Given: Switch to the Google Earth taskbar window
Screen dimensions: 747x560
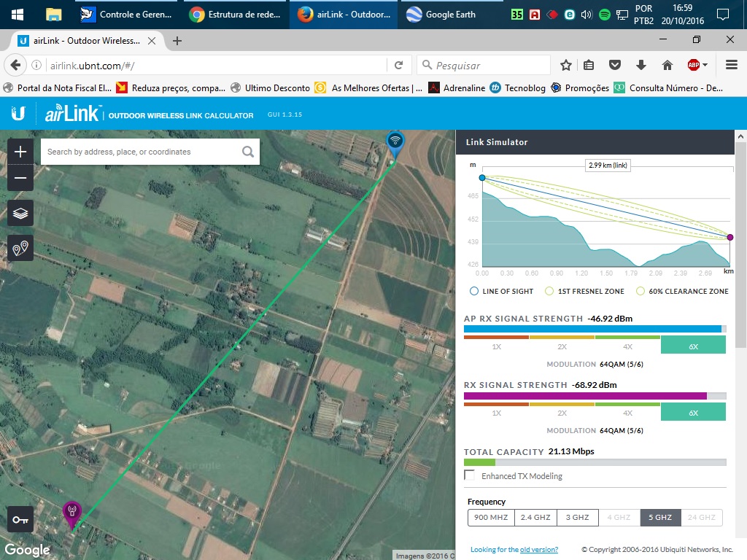Looking at the screenshot, I should pyautogui.click(x=452, y=15).
